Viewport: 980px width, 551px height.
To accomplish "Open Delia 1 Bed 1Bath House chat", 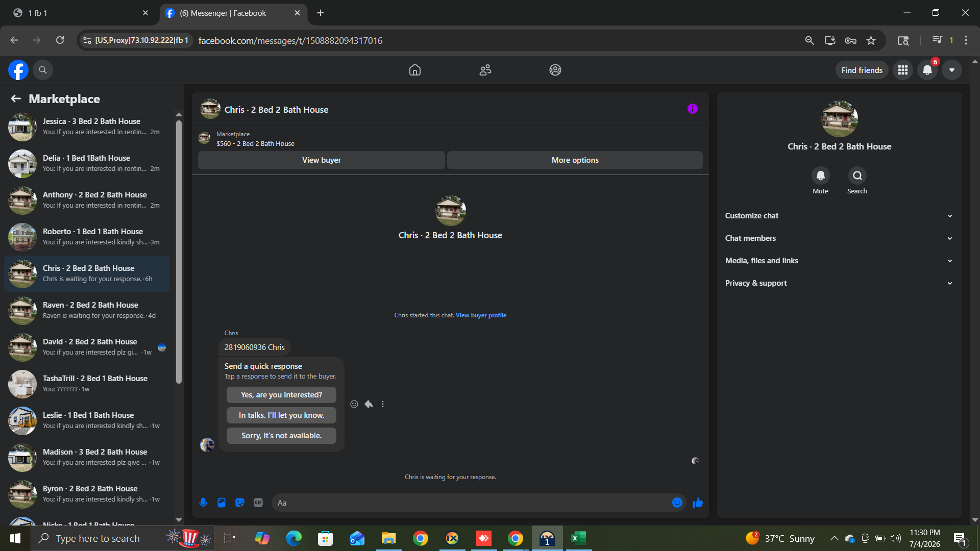I will click(x=87, y=163).
